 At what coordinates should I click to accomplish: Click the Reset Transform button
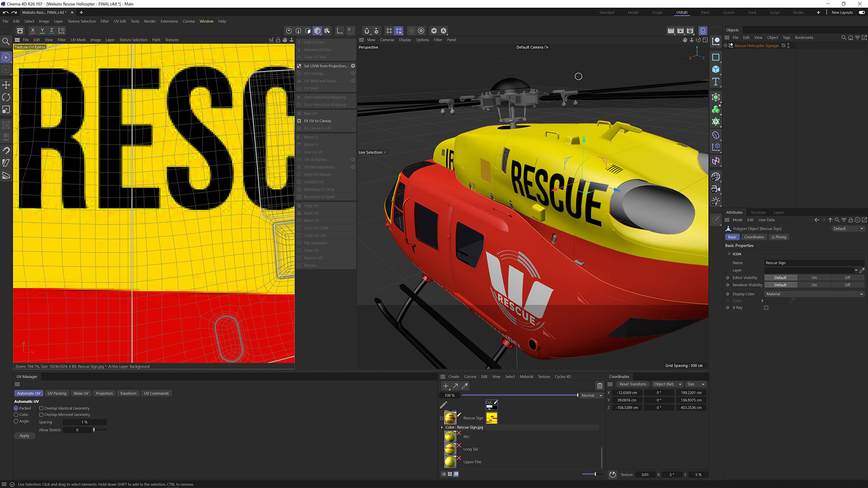(632, 384)
